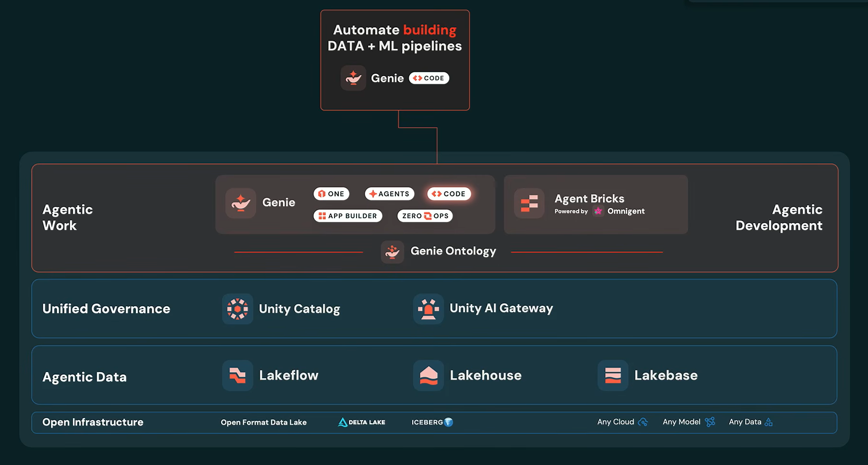Click the 'Open Format Data Lake' text
Viewport: 868px width, 465px height.
point(263,422)
